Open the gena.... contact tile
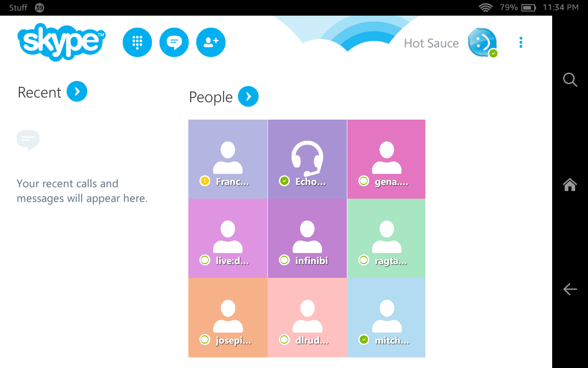 pyautogui.click(x=386, y=159)
